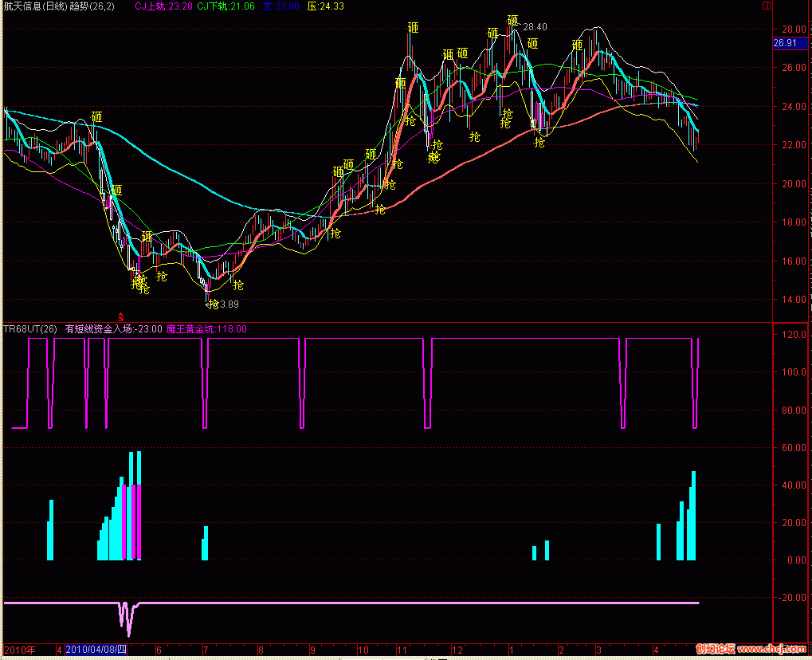Click the 3.89 low price label
Screen dimensions: 812x660
pyautogui.click(x=229, y=304)
